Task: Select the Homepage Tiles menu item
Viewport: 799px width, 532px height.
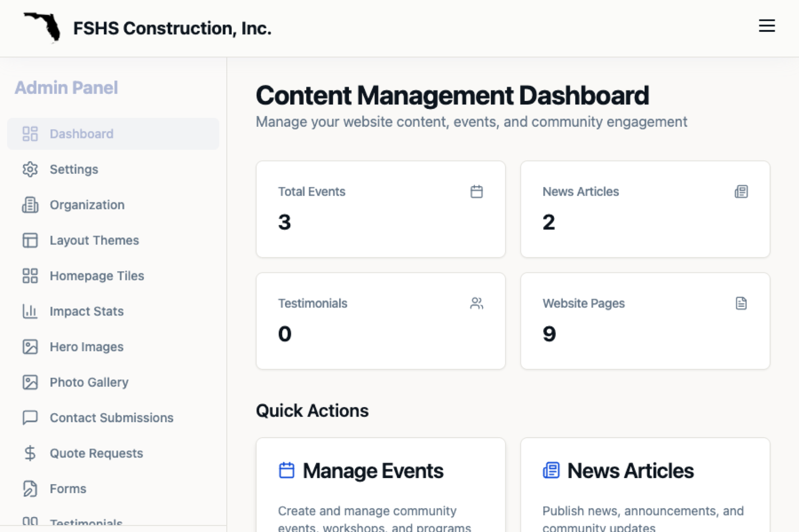Action: [x=96, y=275]
